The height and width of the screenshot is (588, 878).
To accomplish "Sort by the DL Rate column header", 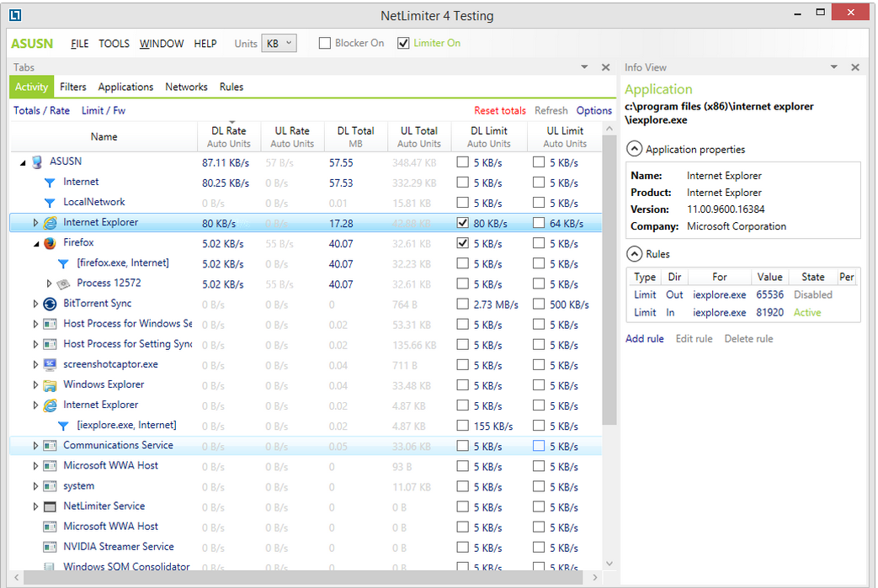I will [228, 136].
